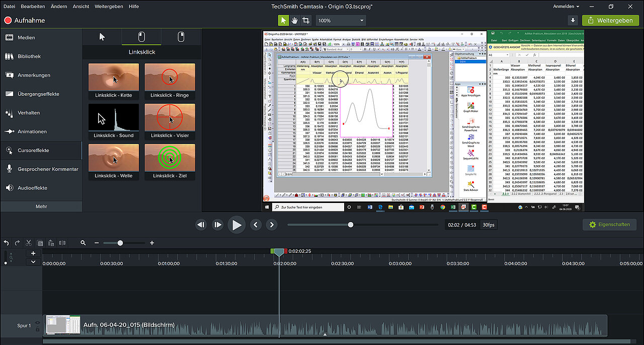Open the Anmelden account dropdown
This screenshot has height=345, width=644.
point(566,6)
